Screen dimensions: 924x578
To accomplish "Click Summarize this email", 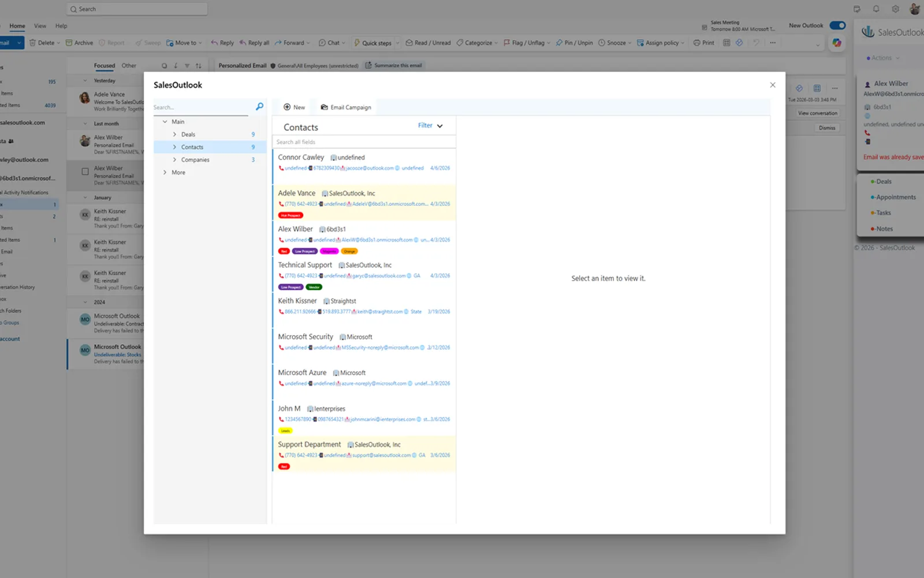I will click(393, 65).
